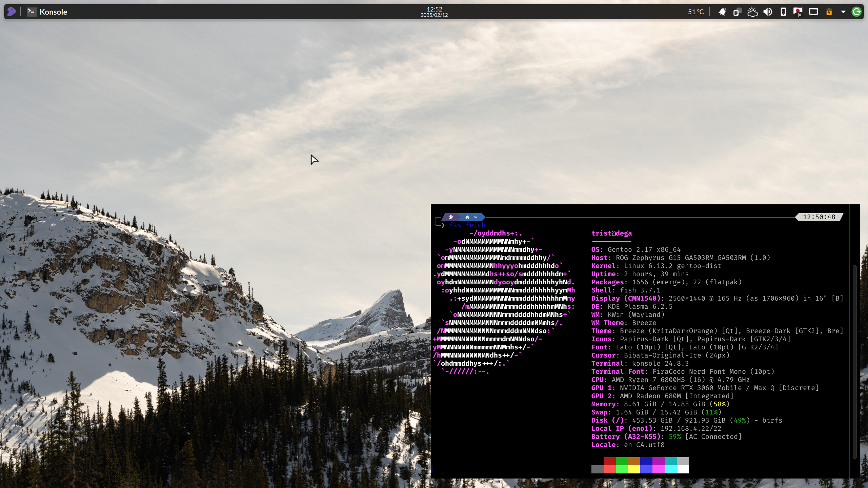
Task: Click the prompt timestamp 12:50:48
Action: pyautogui.click(x=819, y=217)
